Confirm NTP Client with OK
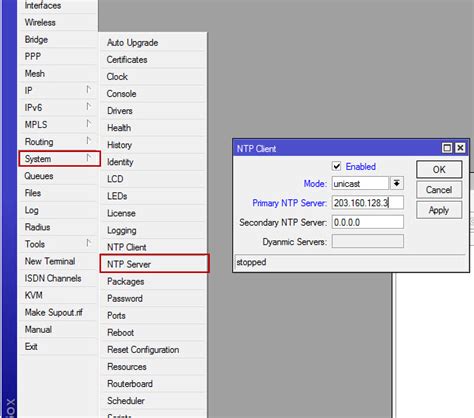The height and width of the screenshot is (418, 474). pyautogui.click(x=439, y=169)
